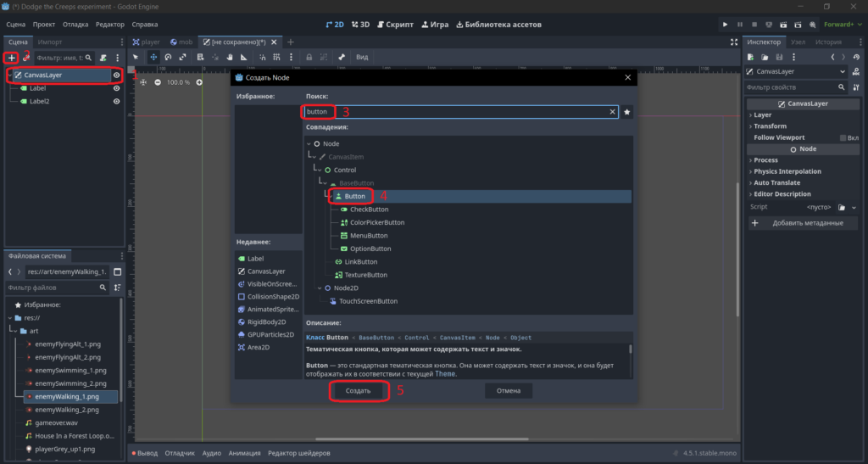Click the Instantiate Child Scene link icon
Screen dimensions: 868x464
[25, 58]
